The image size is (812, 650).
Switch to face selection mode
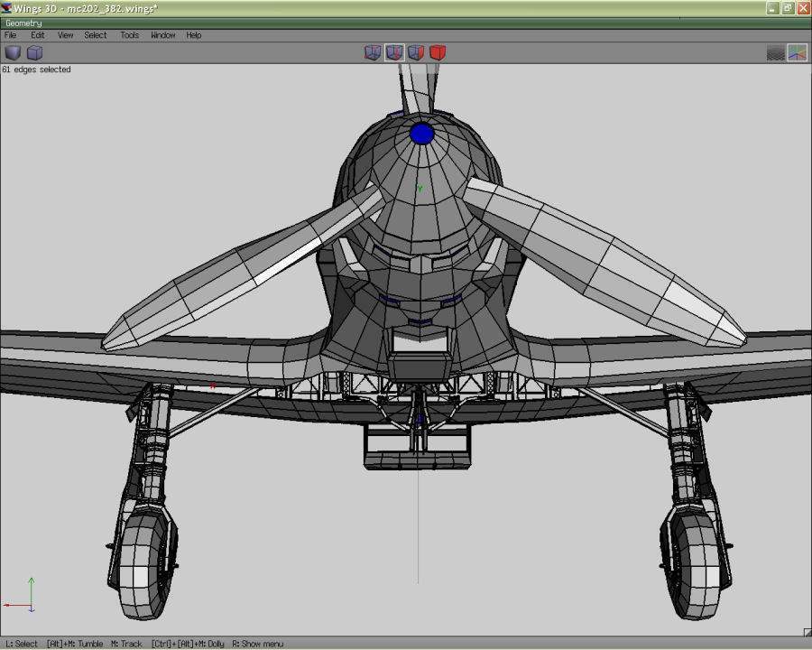point(416,52)
